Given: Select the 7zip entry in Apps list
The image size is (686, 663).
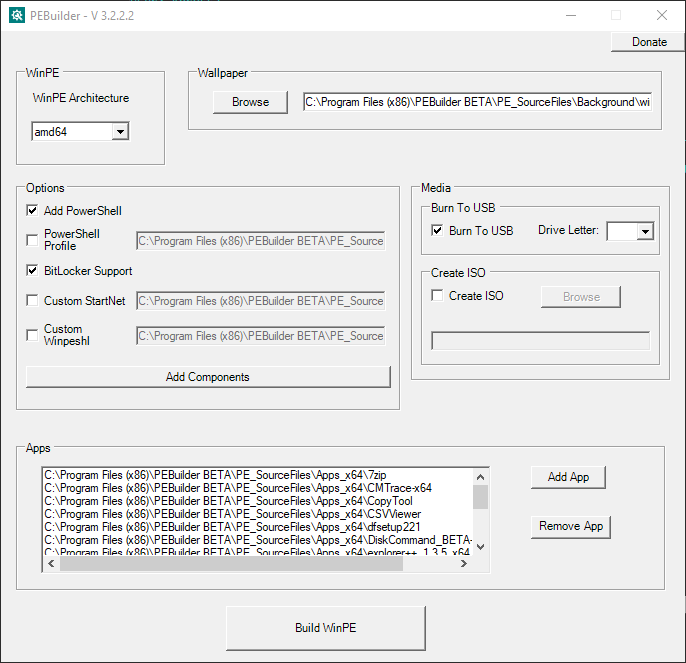Looking at the screenshot, I should (257, 475).
